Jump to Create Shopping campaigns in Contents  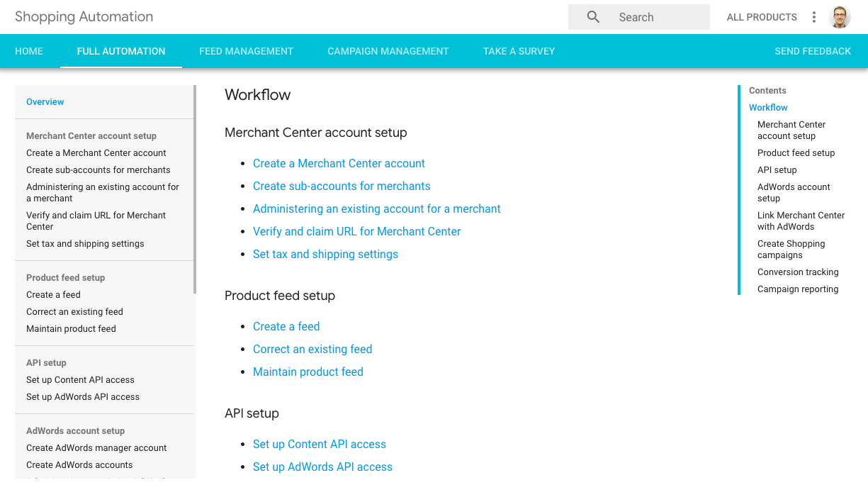(x=791, y=250)
